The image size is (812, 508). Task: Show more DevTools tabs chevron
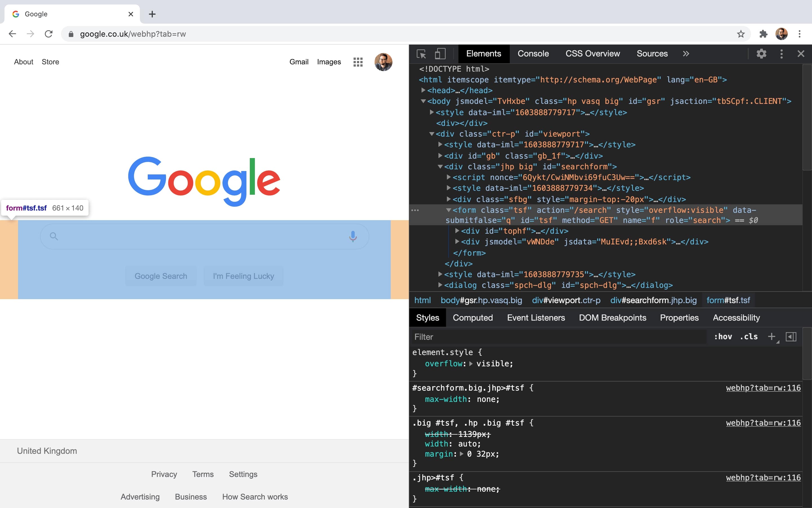[686, 54]
